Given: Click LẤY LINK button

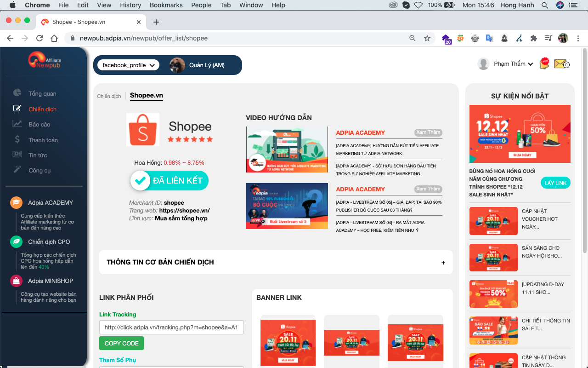Looking at the screenshot, I should click(x=555, y=183).
